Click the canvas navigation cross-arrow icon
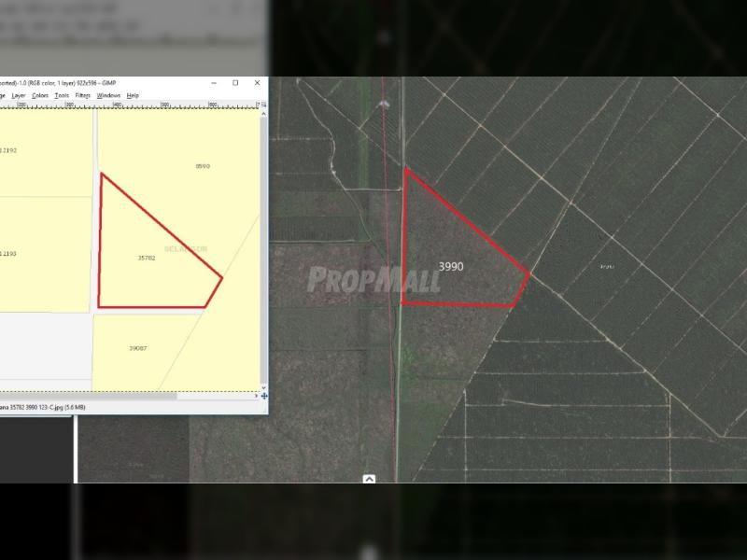 pyautogui.click(x=264, y=396)
